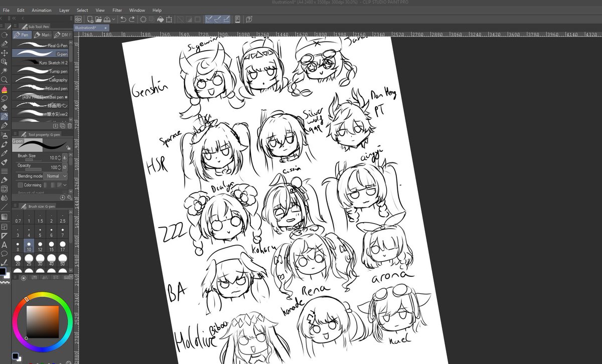The image size is (602, 364).
Task: Toggle Snap to Grid button
Action: coord(227,19)
